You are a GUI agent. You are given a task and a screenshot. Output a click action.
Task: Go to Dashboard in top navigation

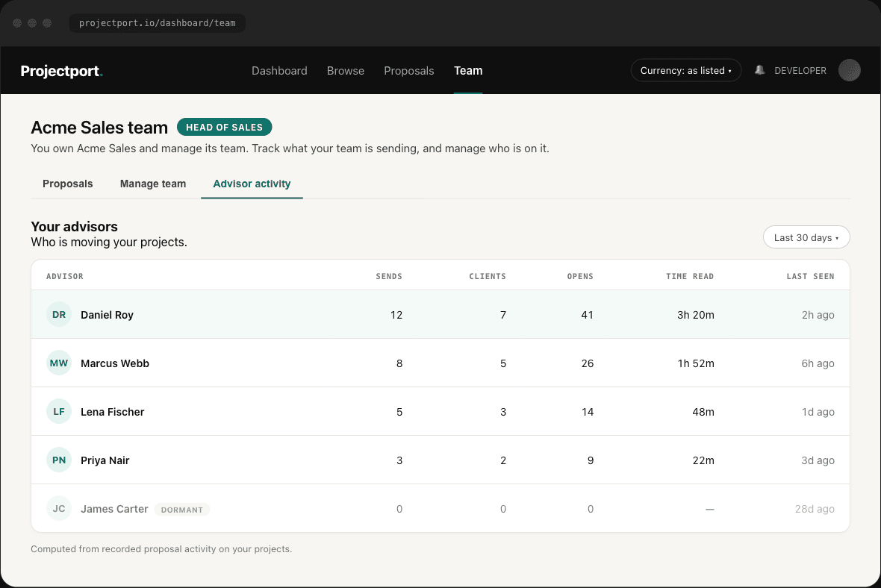coord(279,70)
